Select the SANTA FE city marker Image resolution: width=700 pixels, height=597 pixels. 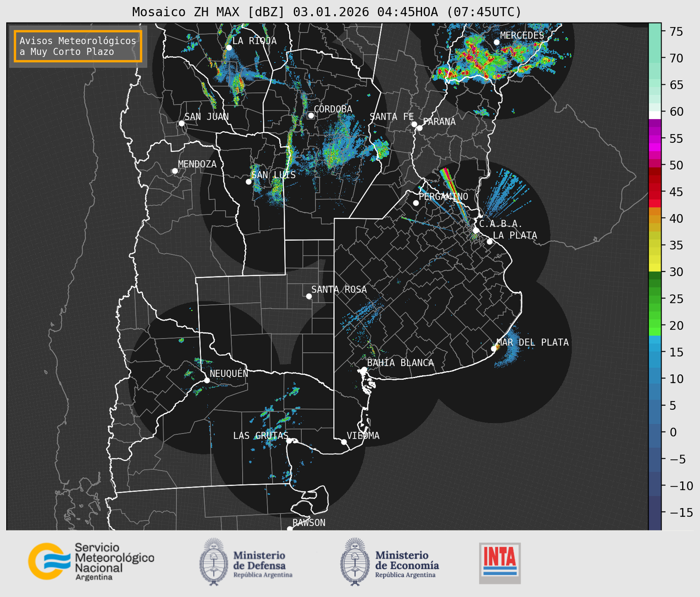414,124
